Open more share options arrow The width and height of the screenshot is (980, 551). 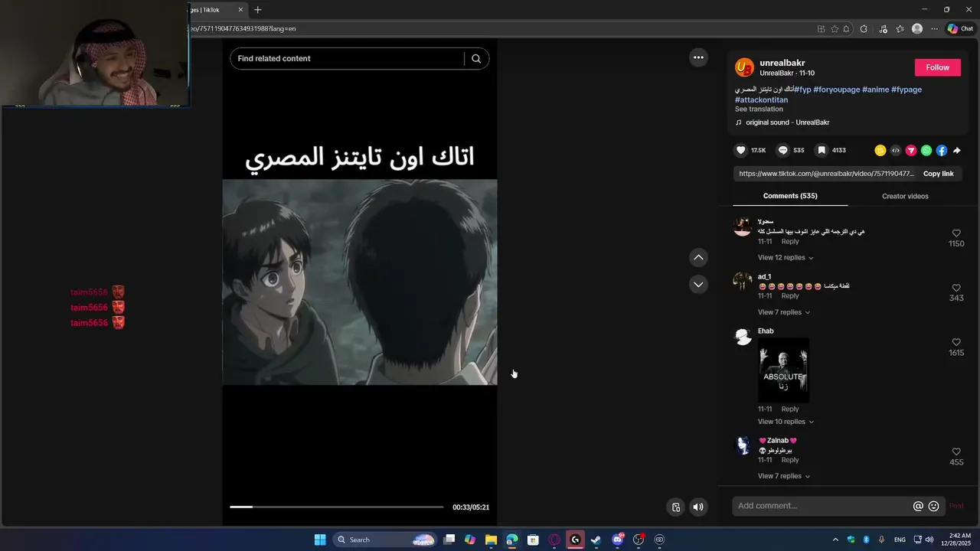[957, 151]
